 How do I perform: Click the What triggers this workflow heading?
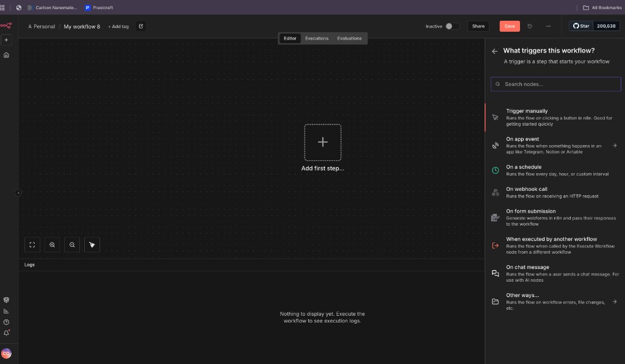point(549,51)
